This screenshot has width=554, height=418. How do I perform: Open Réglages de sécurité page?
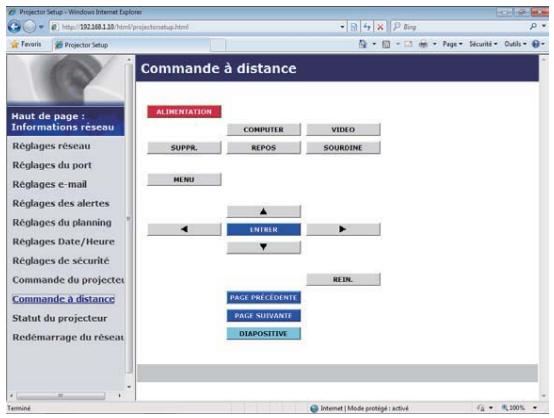pyautogui.click(x=61, y=260)
